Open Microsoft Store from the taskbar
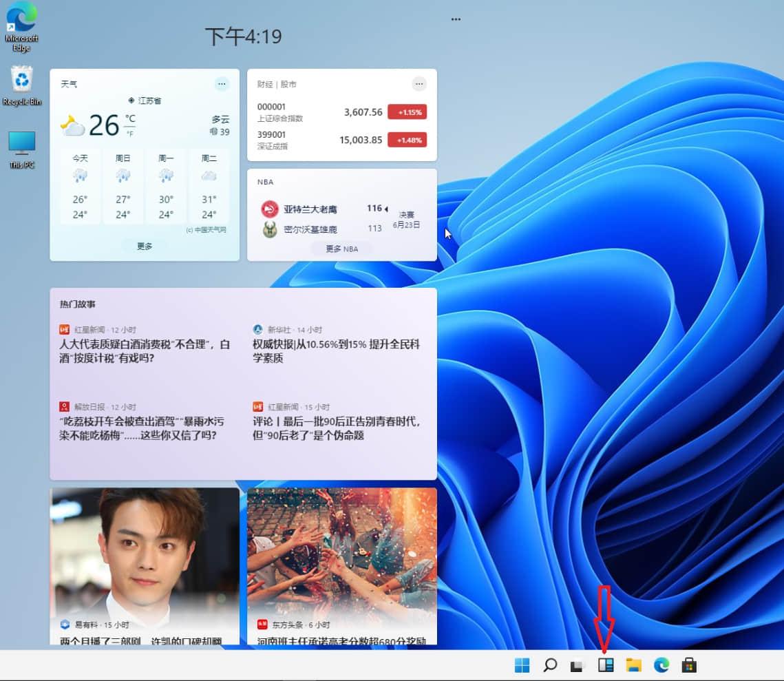This screenshot has width=784, height=681. point(688,665)
